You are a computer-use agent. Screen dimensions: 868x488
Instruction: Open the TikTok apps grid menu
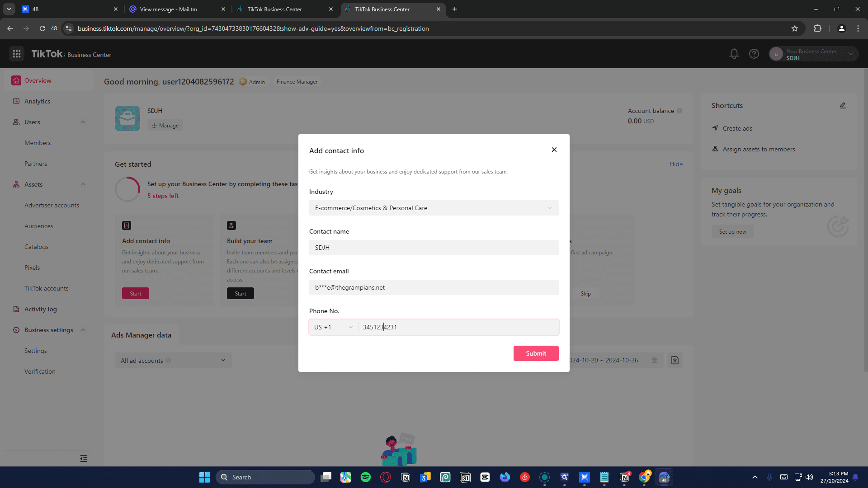pos(17,54)
